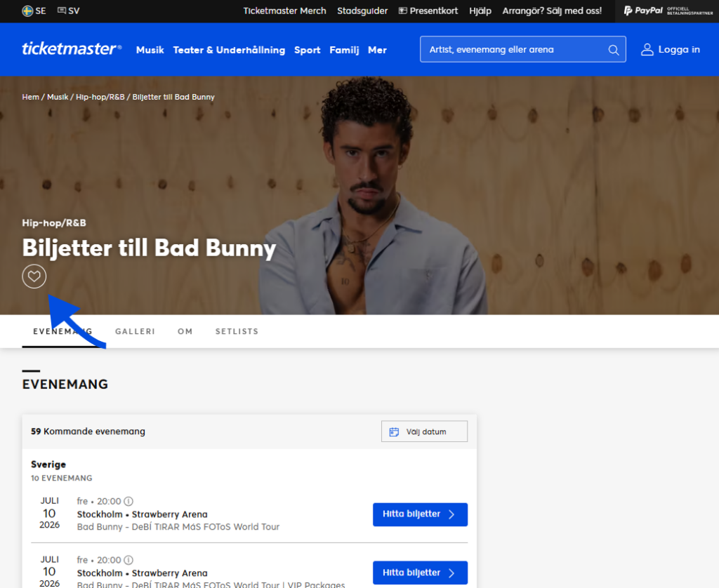The image size is (719, 588).
Task: Switch to the Om tab
Action: (185, 331)
